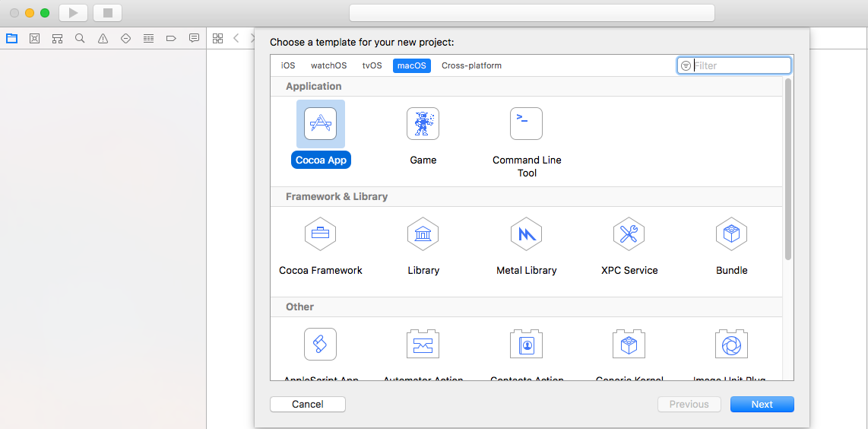This screenshot has height=429, width=868.
Task: Open the related items grid icon
Action: (217, 38)
